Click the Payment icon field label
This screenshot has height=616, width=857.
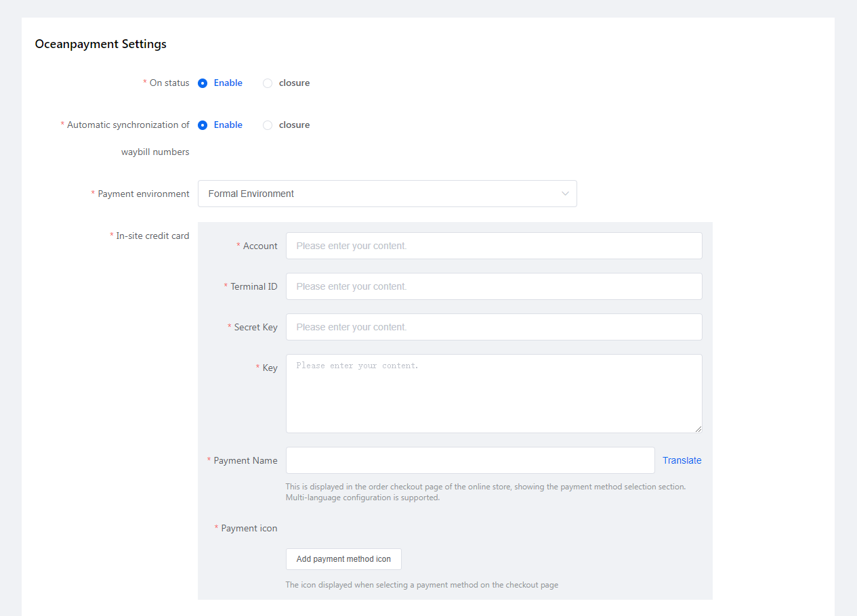[249, 528]
